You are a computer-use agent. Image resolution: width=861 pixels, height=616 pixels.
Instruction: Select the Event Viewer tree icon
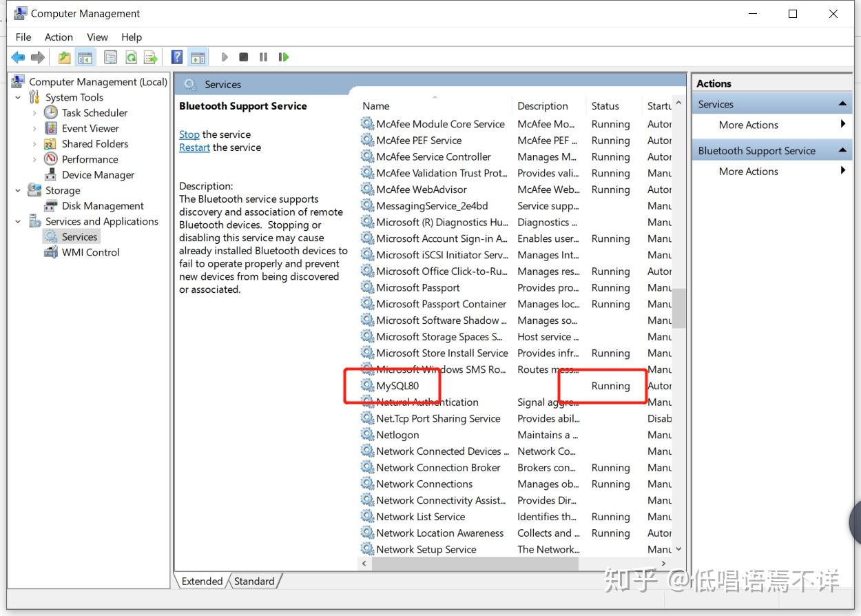click(51, 128)
